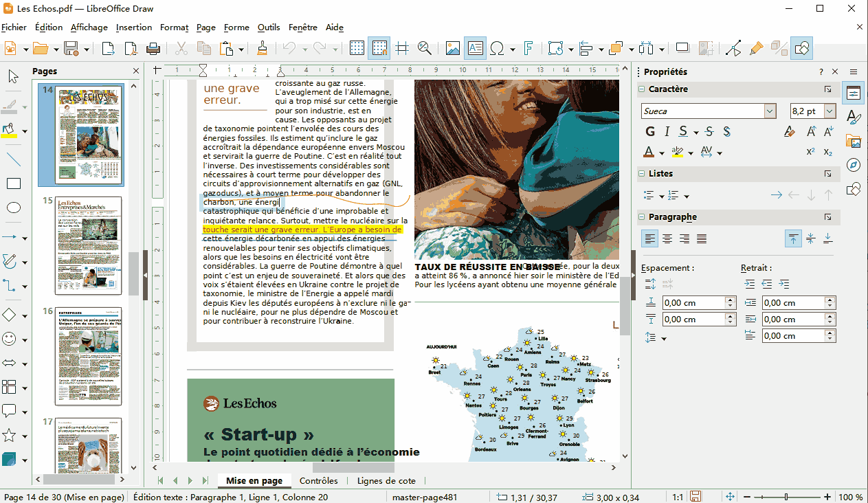The image size is (868, 503).
Task: Select the Ellipse drawing tool
Action: point(13,208)
